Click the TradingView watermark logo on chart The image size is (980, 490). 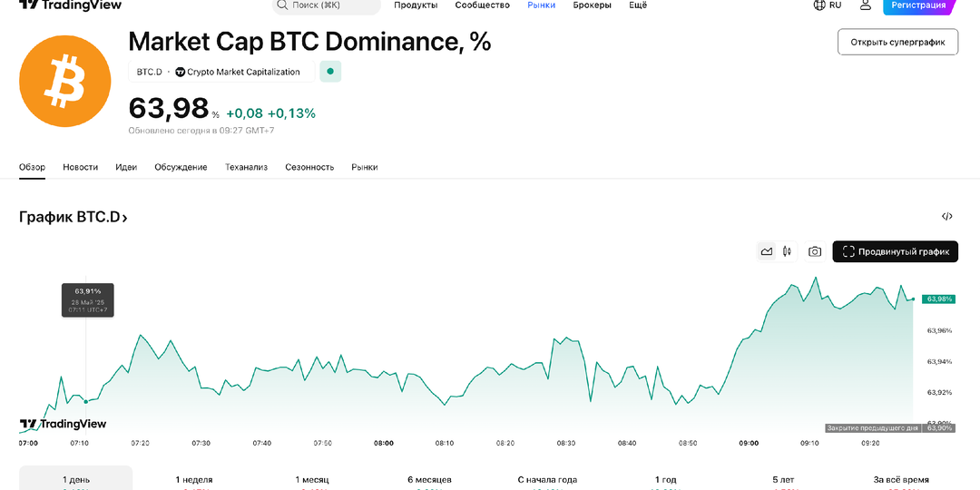point(64,424)
